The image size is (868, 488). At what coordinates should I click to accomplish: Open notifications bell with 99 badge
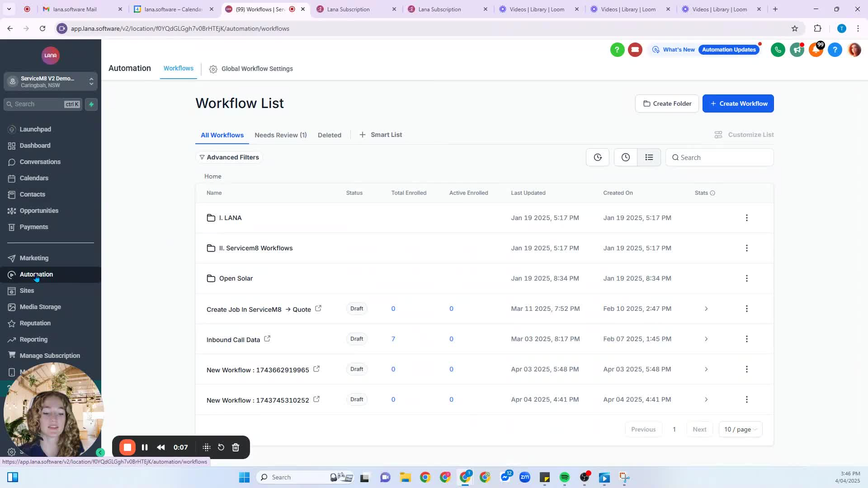click(x=816, y=50)
